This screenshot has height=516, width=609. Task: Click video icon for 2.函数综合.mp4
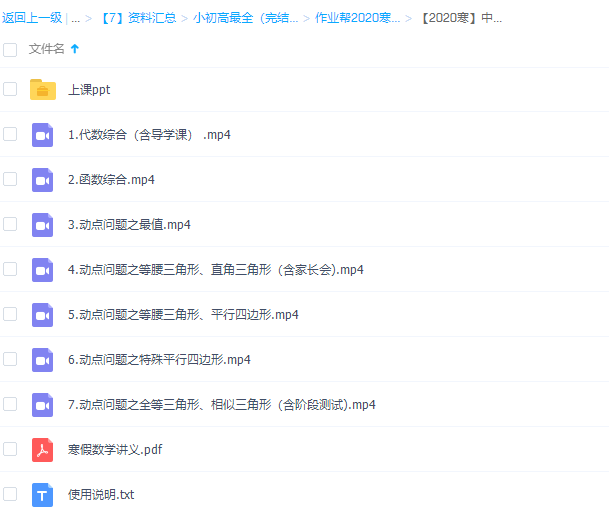click(x=42, y=180)
